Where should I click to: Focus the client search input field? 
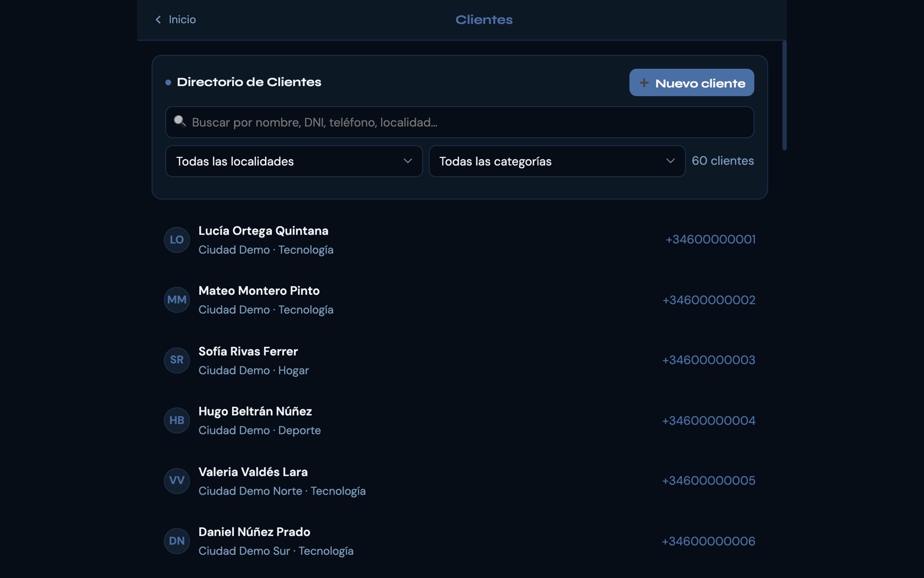pos(459,122)
